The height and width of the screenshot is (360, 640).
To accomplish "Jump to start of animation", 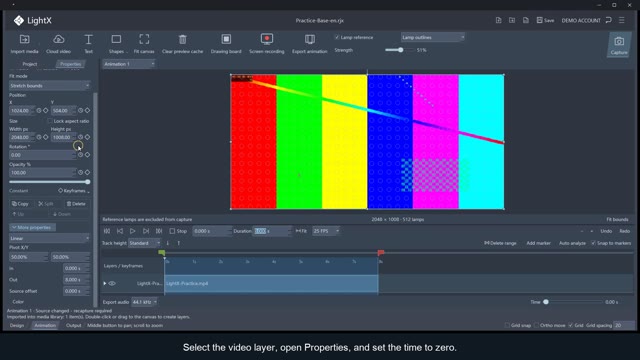I will pos(107,231).
